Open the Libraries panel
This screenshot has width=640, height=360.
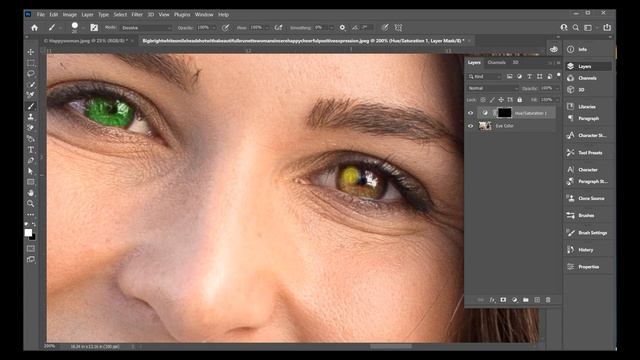click(x=587, y=107)
